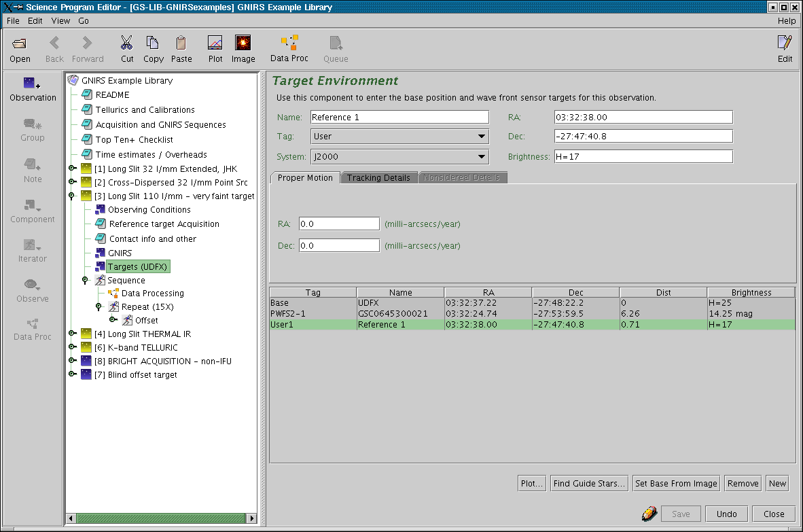Viewport: 803px width, 532px height.
Task: Collapse the Sequence node
Action: [x=86, y=280]
